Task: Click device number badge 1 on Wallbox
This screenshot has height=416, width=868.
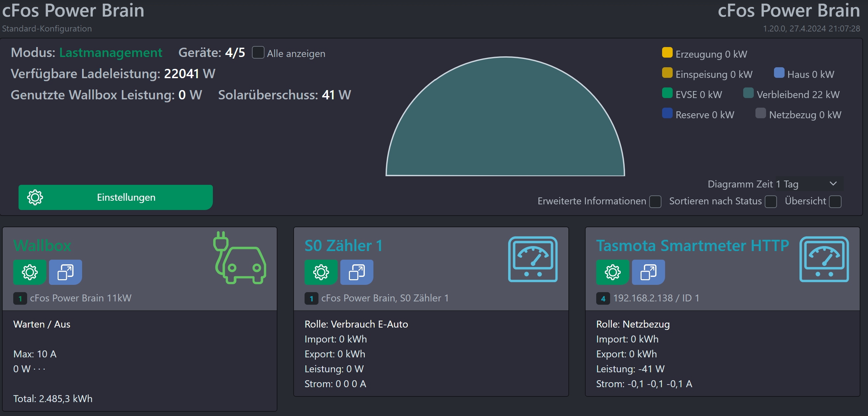Action: coord(20,298)
